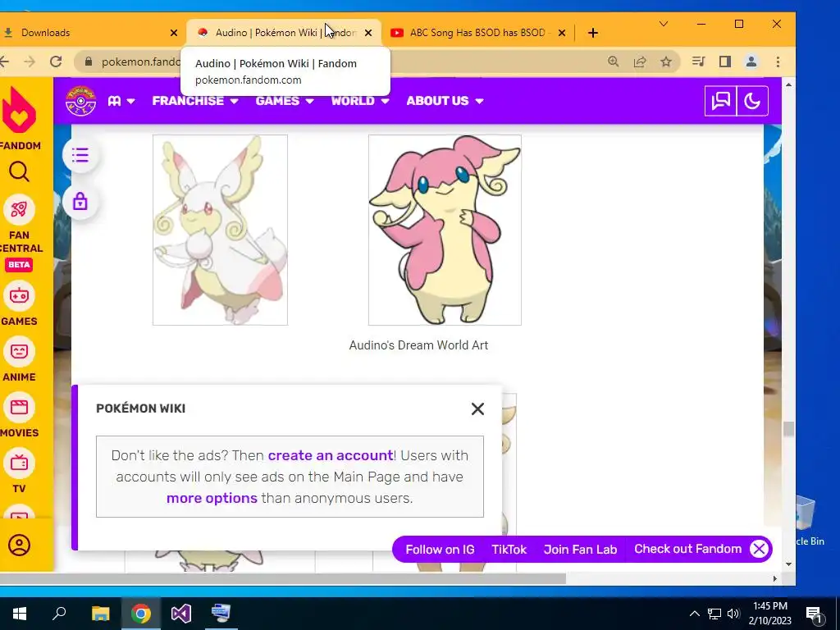Open wiki discussions chat icon
840x630 pixels.
coord(720,101)
